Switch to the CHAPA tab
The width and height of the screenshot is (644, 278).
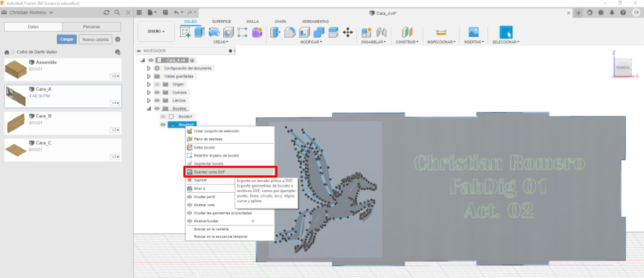(x=281, y=21)
